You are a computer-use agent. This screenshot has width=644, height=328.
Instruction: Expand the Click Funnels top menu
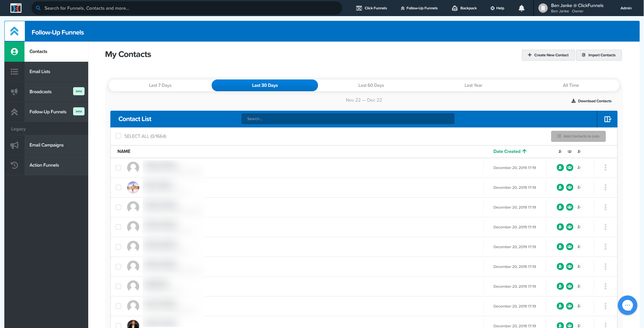click(x=372, y=8)
